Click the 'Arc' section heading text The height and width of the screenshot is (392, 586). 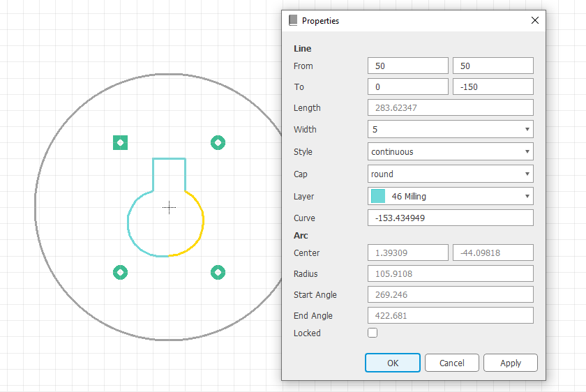[301, 236]
